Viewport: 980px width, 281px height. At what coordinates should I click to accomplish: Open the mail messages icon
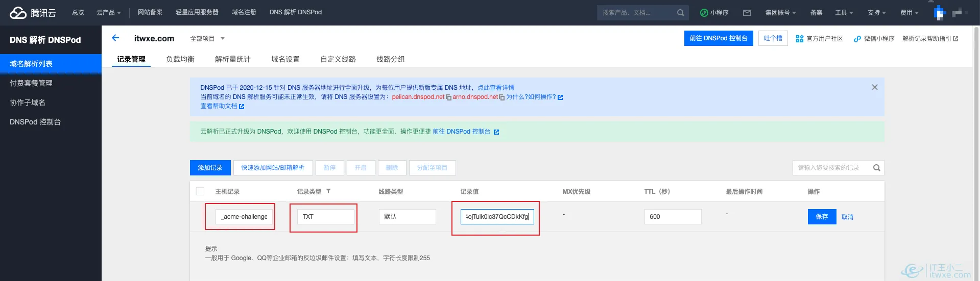tap(747, 13)
